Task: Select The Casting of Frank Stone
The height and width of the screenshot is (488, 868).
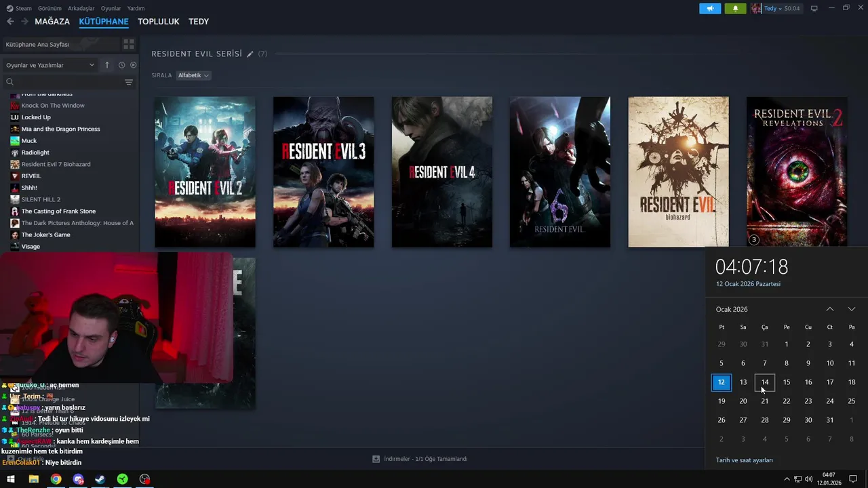Action: (58, 211)
